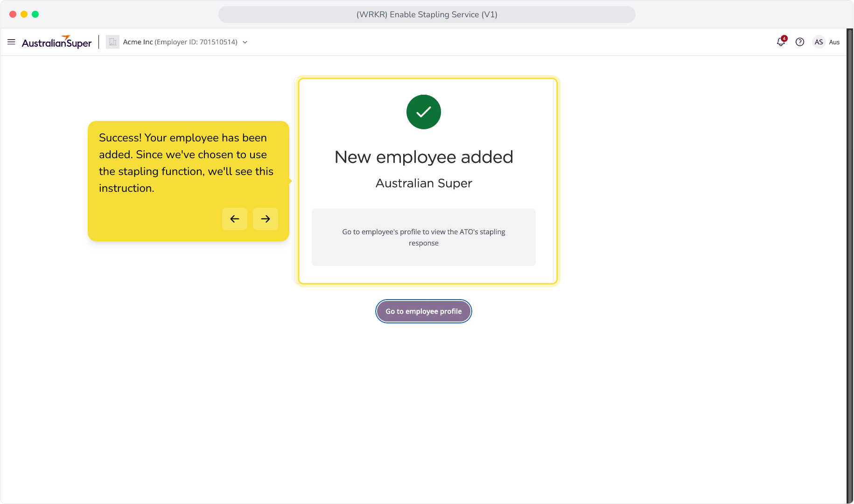Open the notifications bell
The width and height of the screenshot is (854, 504).
tap(781, 42)
